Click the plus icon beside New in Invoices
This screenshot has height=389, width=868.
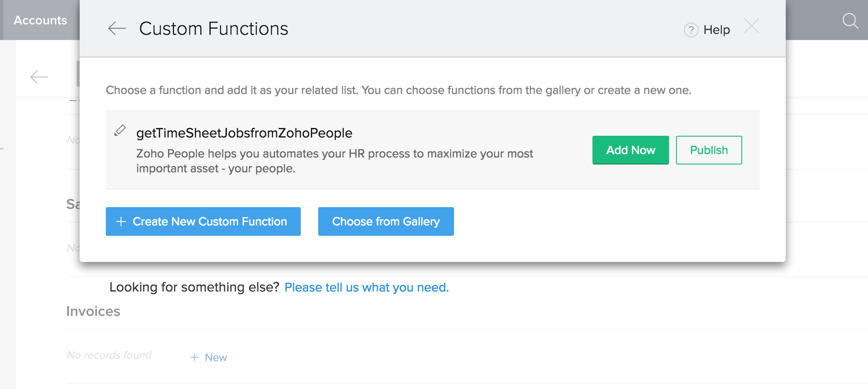[195, 357]
